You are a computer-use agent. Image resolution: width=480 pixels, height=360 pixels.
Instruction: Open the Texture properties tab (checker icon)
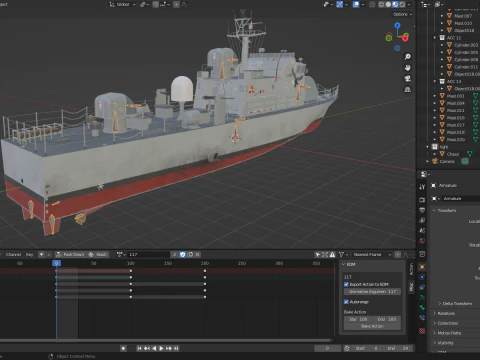click(x=422, y=331)
